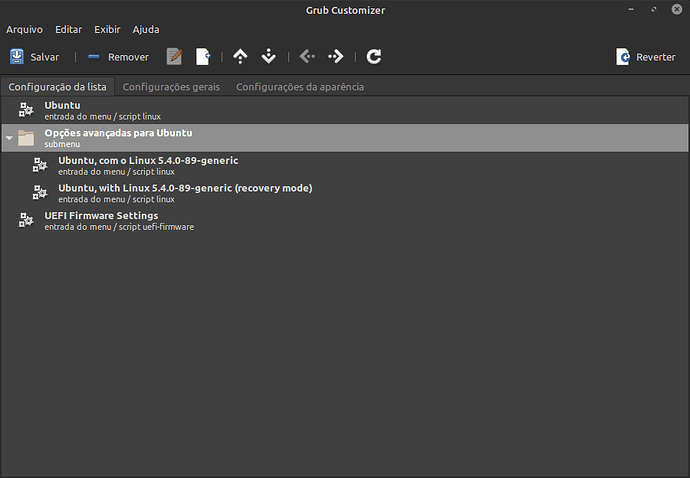Click gear icon of the recovery mode entry
This screenshot has height=478, width=690.
[x=40, y=193]
